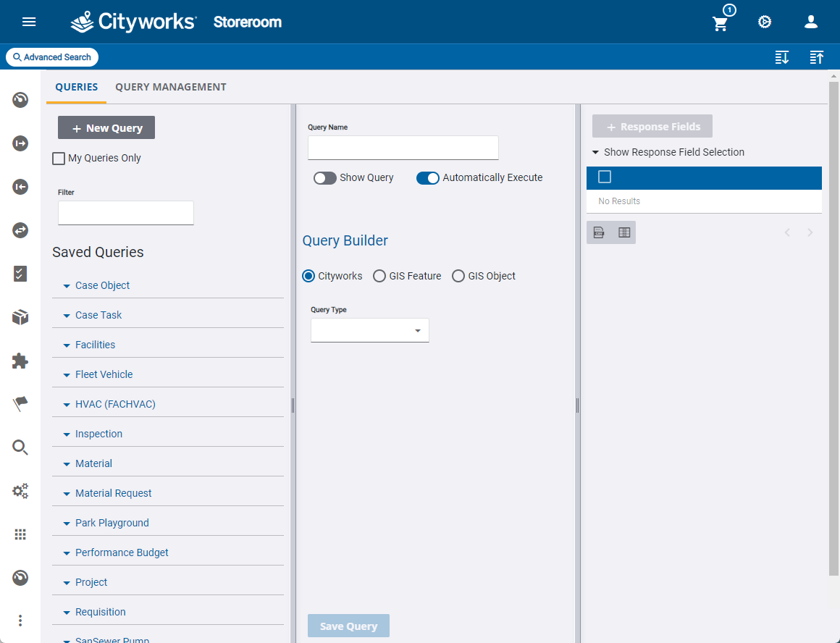Screen dimensions: 840x643
Task: Click the sort ascending icon
Action: (x=817, y=57)
